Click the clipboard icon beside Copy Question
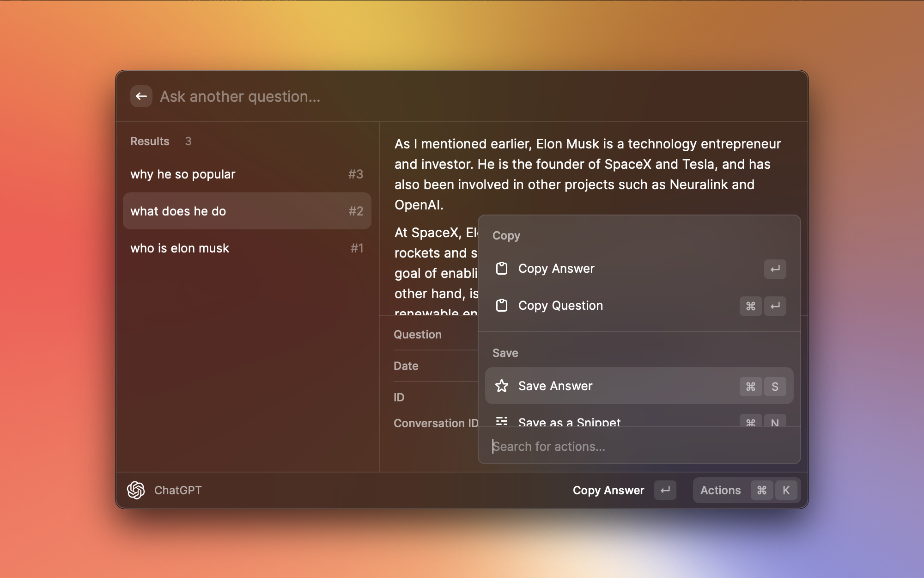 tap(502, 306)
